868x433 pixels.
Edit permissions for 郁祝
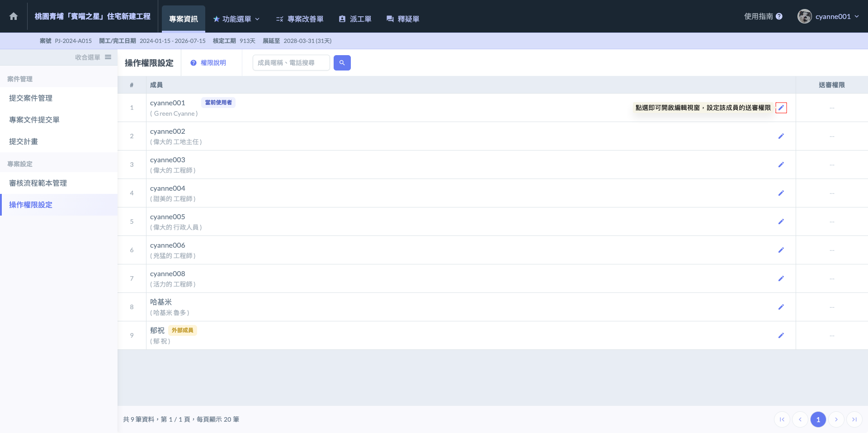coord(781,335)
